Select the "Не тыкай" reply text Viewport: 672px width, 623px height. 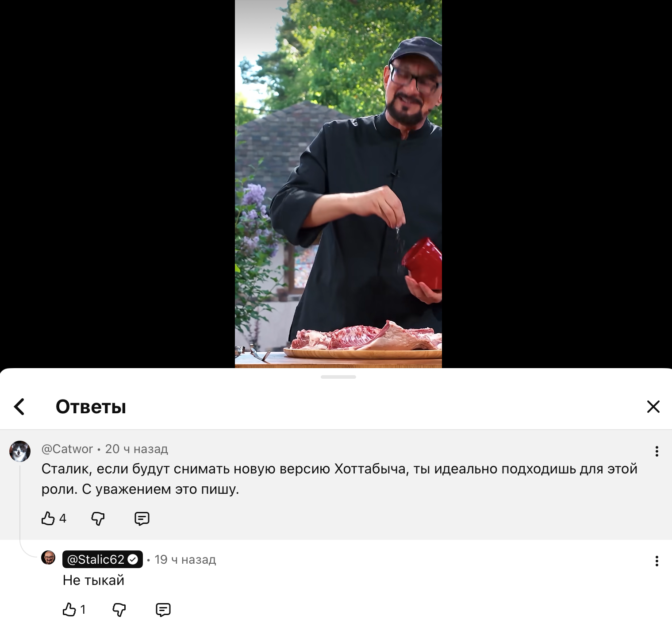[x=93, y=580]
